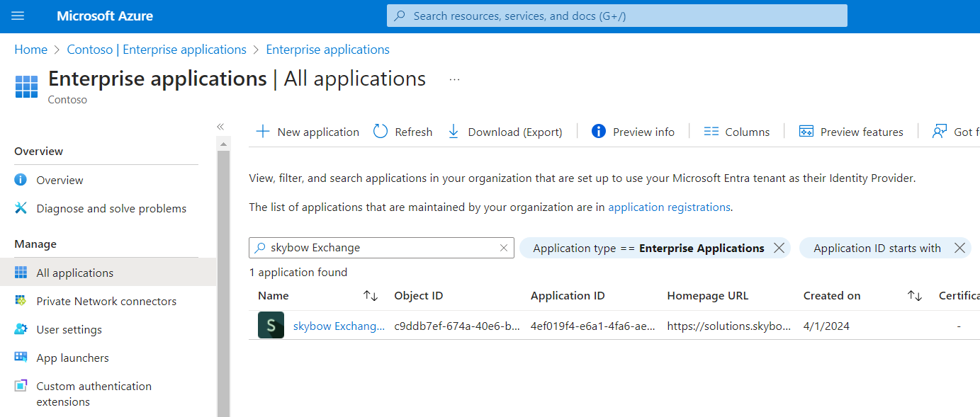Click the New application button

[x=308, y=132]
